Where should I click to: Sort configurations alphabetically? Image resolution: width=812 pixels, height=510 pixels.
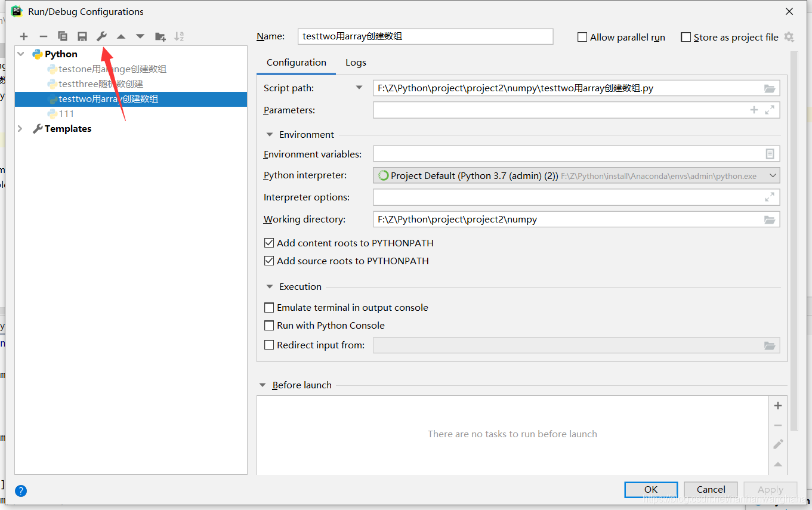[179, 37]
